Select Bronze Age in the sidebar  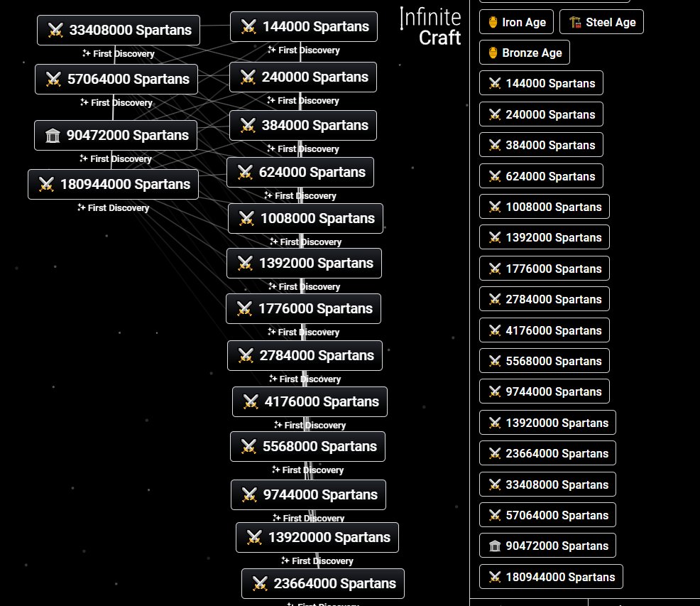click(525, 53)
